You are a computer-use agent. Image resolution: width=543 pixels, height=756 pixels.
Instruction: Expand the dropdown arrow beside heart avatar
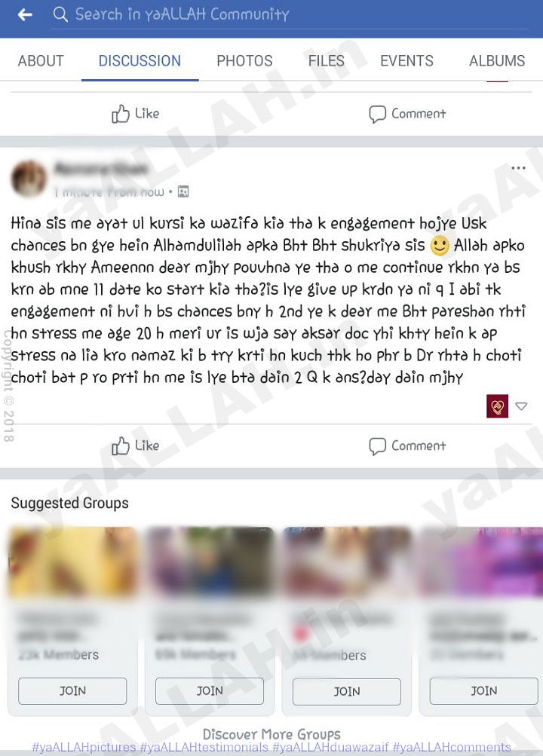pos(521,406)
